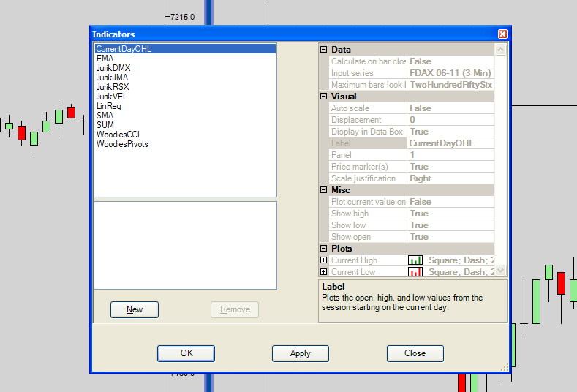The height and width of the screenshot is (392, 577).
Task: Click the red Current Low plot style icon
Action: (415, 272)
